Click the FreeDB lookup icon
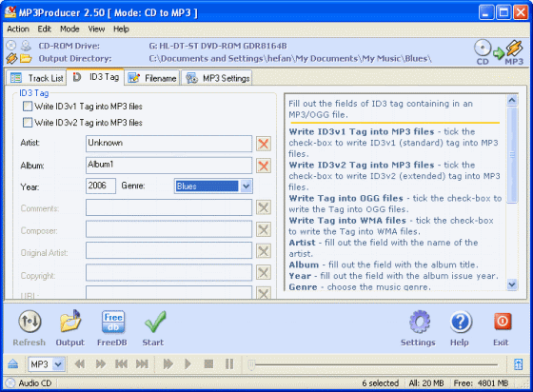The image size is (533, 392). 113,322
